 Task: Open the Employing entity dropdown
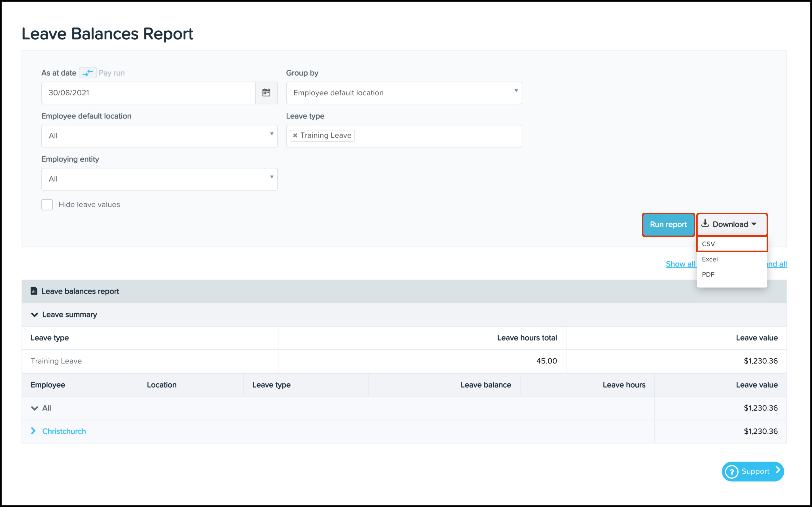(159, 179)
